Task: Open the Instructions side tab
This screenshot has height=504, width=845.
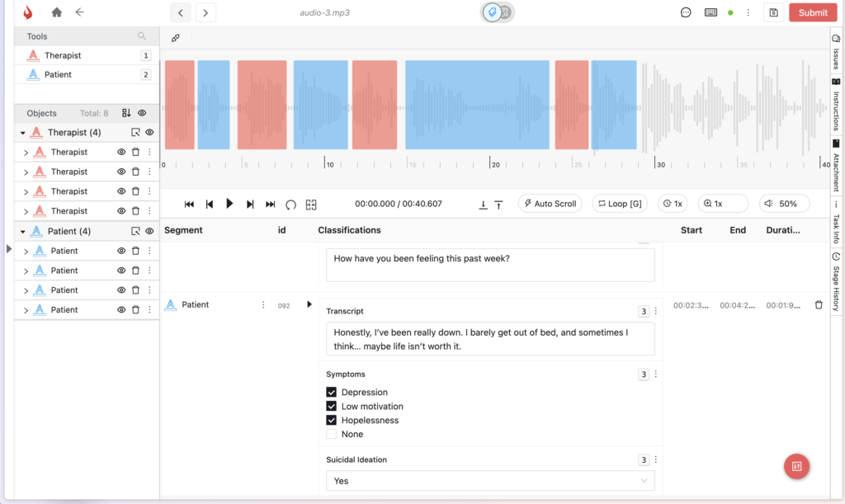Action: pos(836,105)
